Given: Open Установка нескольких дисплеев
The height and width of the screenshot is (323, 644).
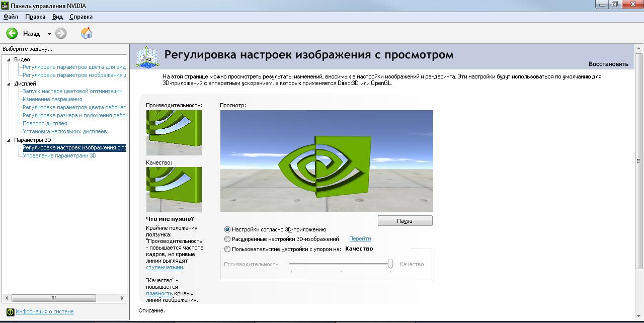Looking at the screenshot, I should click(x=65, y=131).
